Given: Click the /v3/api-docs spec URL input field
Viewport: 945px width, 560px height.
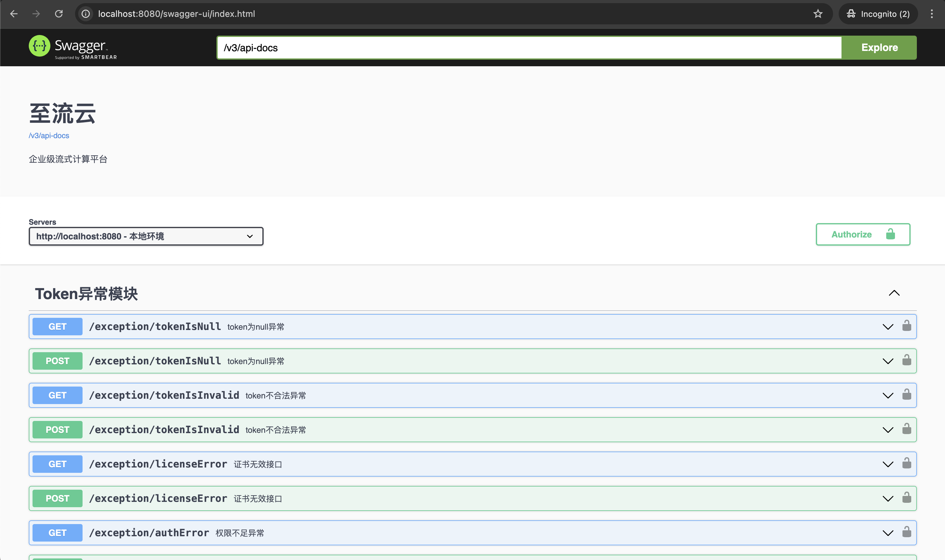Looking at the screenshot, I should pyautogui.click(x=529, y=47).
